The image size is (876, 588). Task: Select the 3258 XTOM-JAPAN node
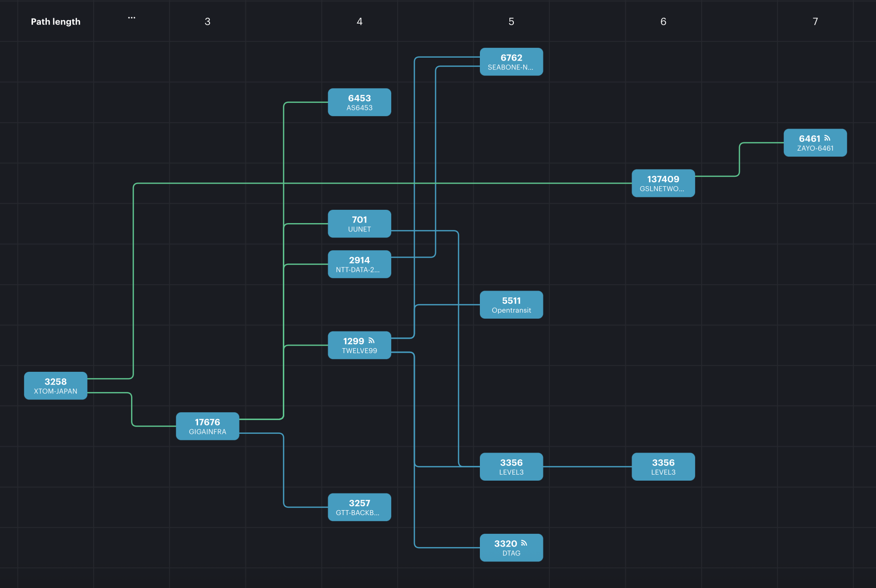coord(56,386)
